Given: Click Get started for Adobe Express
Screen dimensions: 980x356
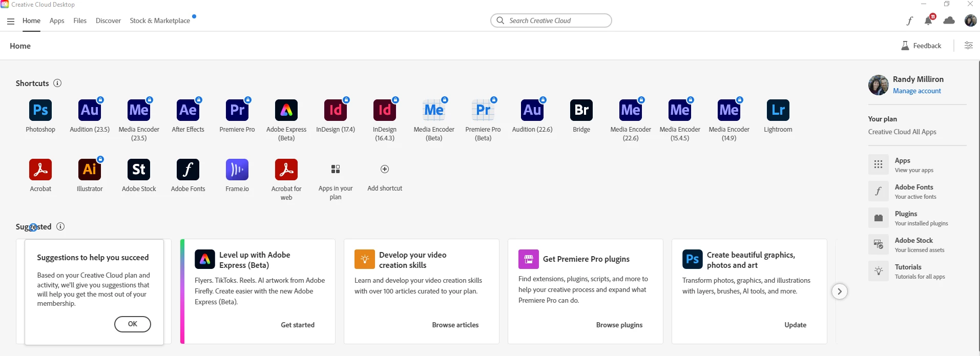Looking at the screenshot, I should tap(298, 325).
